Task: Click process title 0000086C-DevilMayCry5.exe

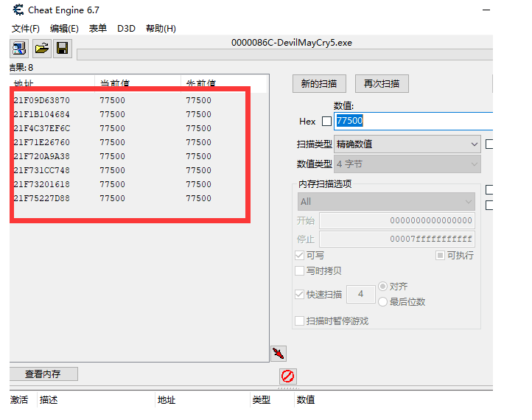Action: (x=292, y=43)
